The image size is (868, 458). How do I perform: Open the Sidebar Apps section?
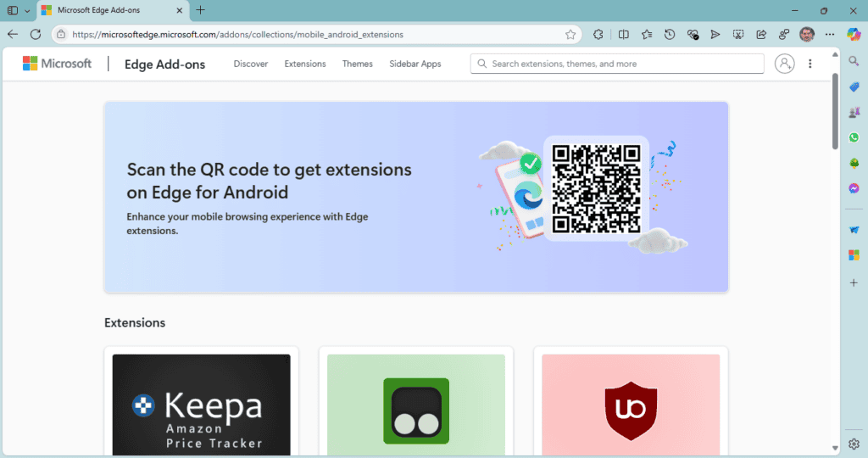pos(415,64)
